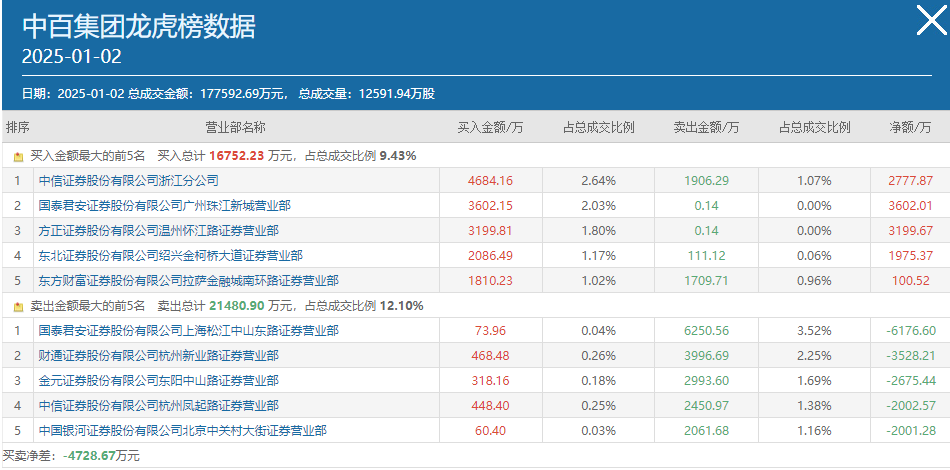Image resolution: width=950 pixels, height=470 pixels.
Task: Open 东方财富证券拉萨金融城南环路营业部 link
Action: click(188, 281)
